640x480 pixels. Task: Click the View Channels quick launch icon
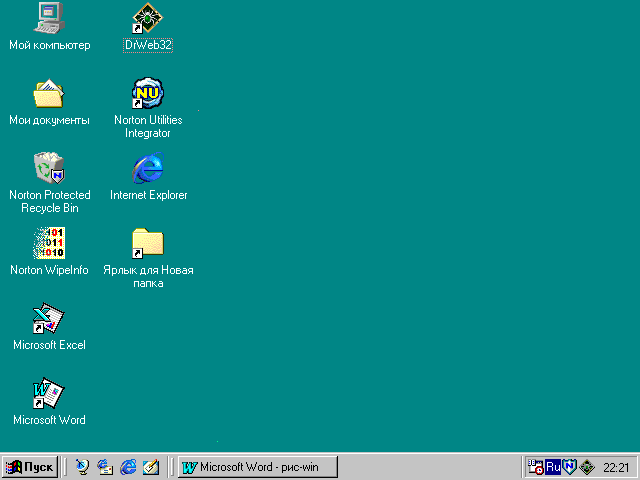[82, 467]
